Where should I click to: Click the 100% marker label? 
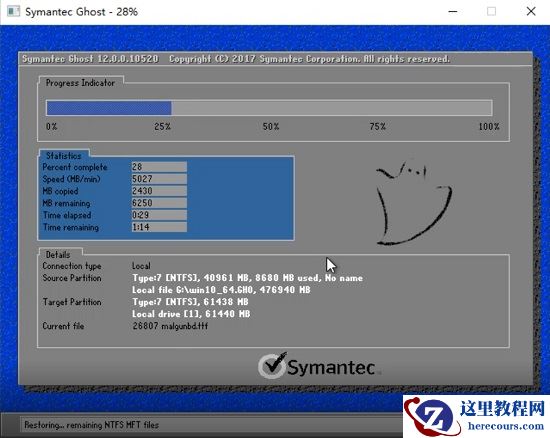(489, 127)
